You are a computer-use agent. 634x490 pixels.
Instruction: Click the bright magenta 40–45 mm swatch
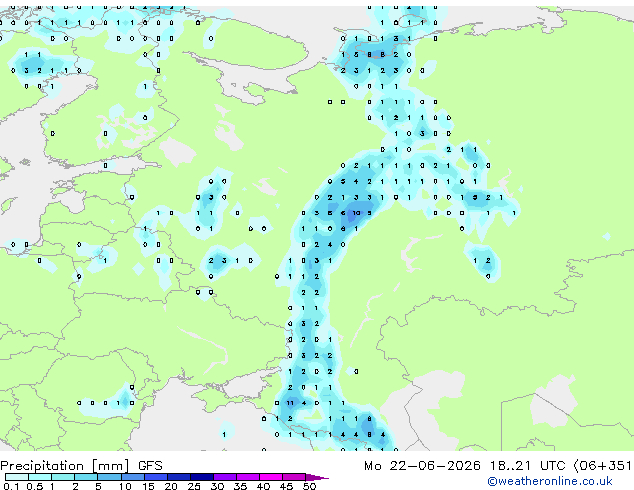tap(271, 477)
